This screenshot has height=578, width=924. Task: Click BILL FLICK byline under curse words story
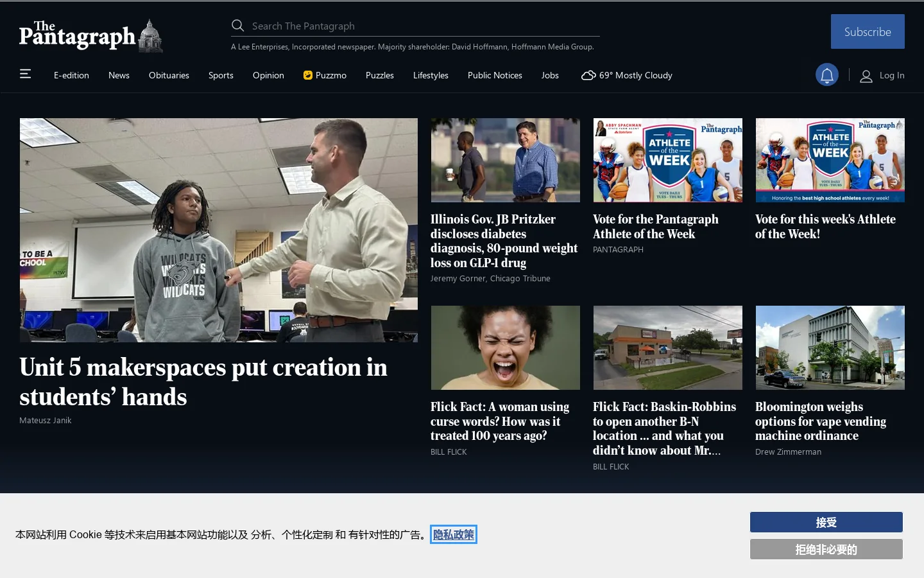pyautogui.click(x=449, y=451)
